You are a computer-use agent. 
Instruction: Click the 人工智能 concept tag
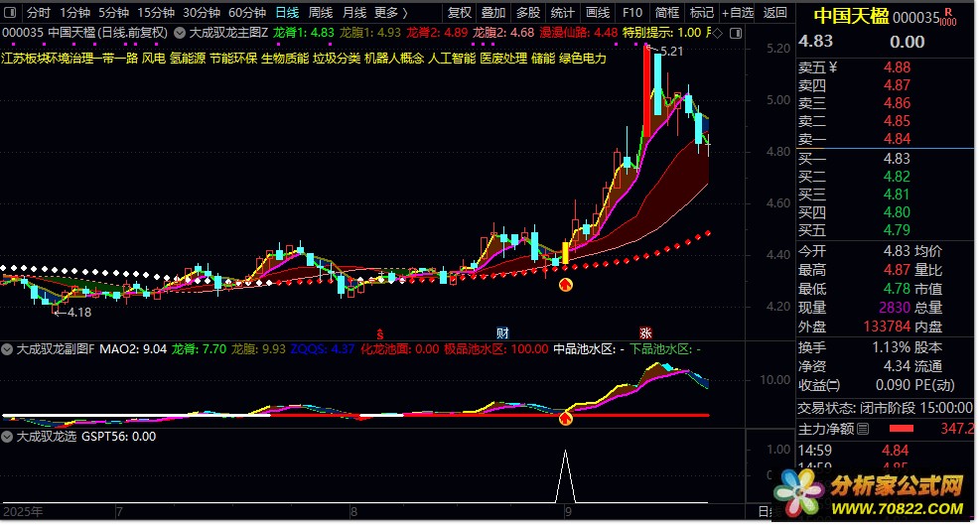tap(453, 59)
